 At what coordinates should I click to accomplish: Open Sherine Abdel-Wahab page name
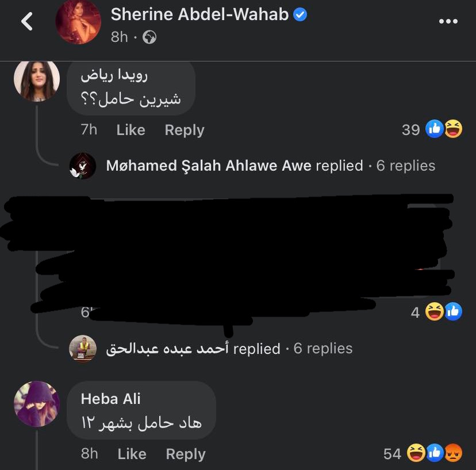(199, 14)
